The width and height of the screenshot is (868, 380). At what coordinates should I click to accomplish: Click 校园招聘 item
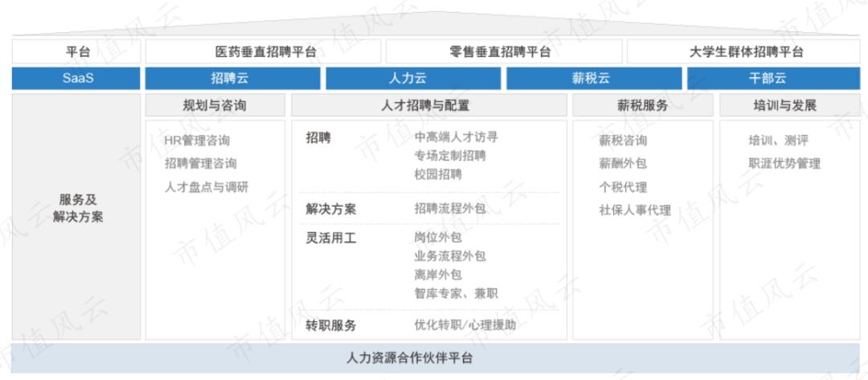tap(438, 175)
